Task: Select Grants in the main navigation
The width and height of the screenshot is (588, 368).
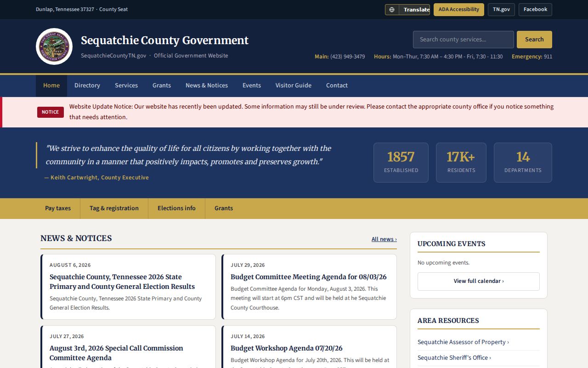Action: click(162, 86)
